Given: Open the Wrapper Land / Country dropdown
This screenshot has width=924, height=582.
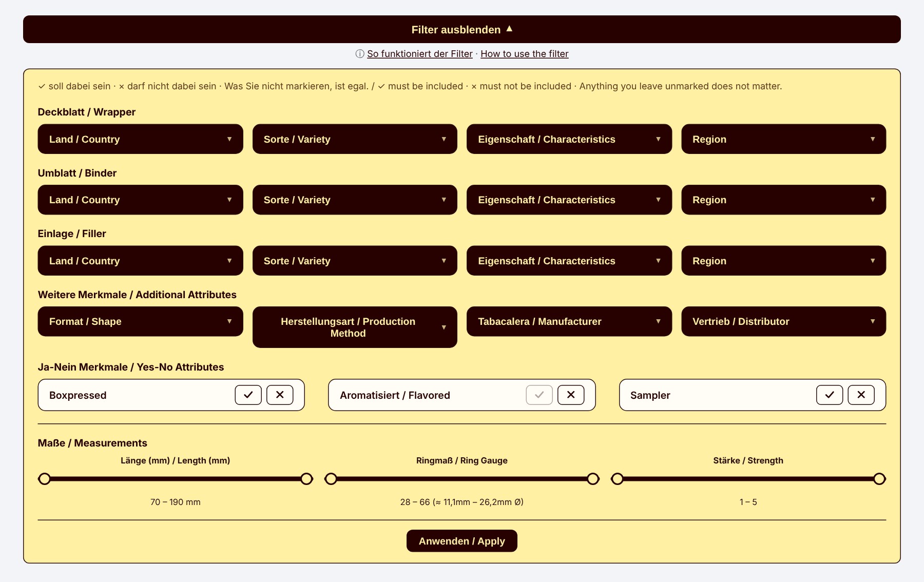Looking at the screenshot, I should click(x=140, y=139).
